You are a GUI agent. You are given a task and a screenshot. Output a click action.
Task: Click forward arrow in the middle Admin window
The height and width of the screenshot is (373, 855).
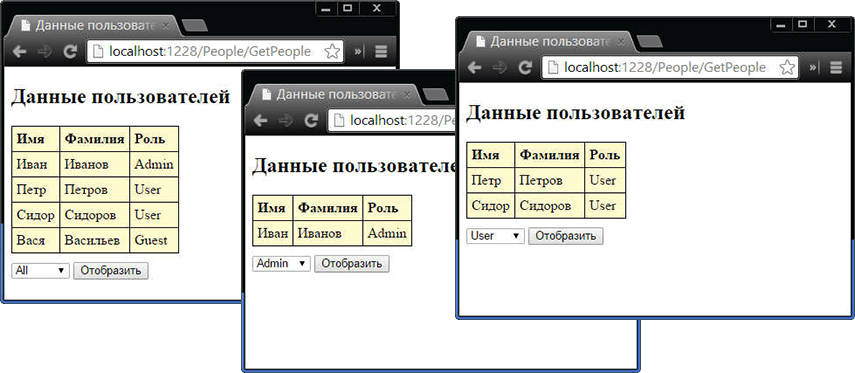(x=285, y=121)
